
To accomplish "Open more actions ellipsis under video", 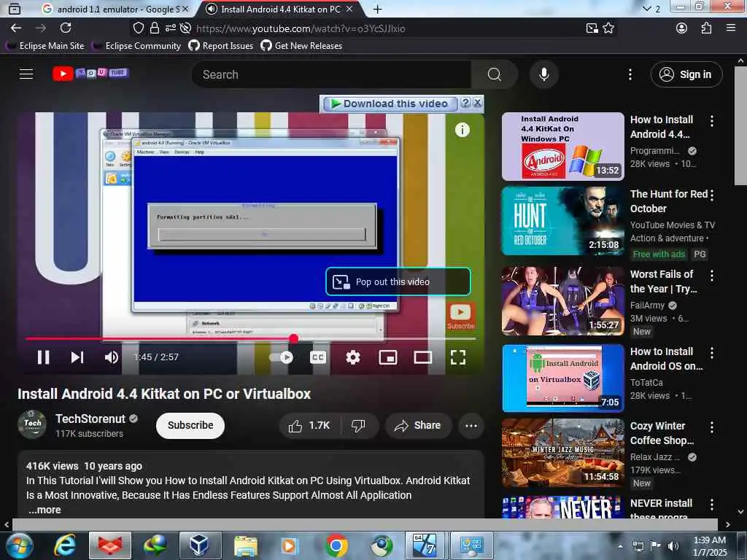I will pyautogui.click(x=471, y=426).
